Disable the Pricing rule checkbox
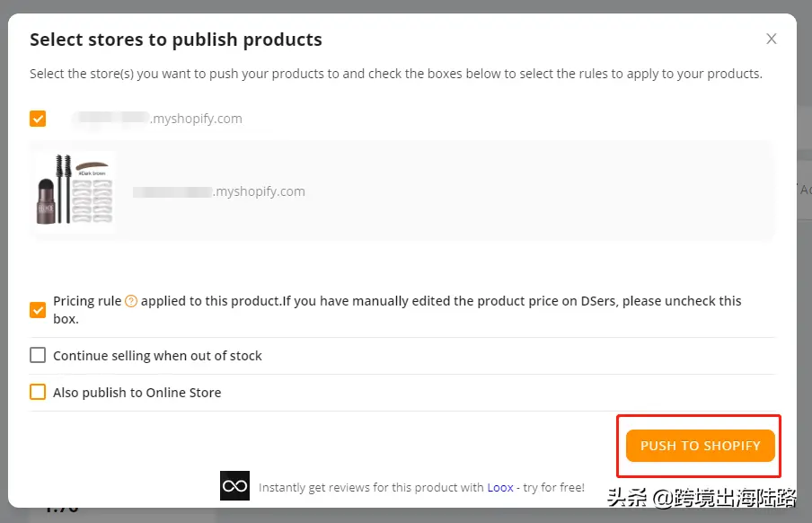The width and height of the screenshot is (812, 523). (x=38, y=309)
